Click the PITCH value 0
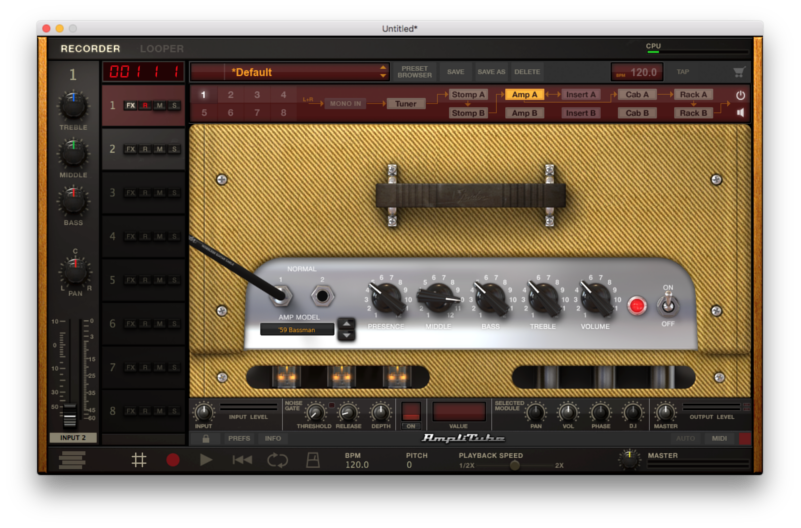801x528 pixels. (x=409, y=465)
